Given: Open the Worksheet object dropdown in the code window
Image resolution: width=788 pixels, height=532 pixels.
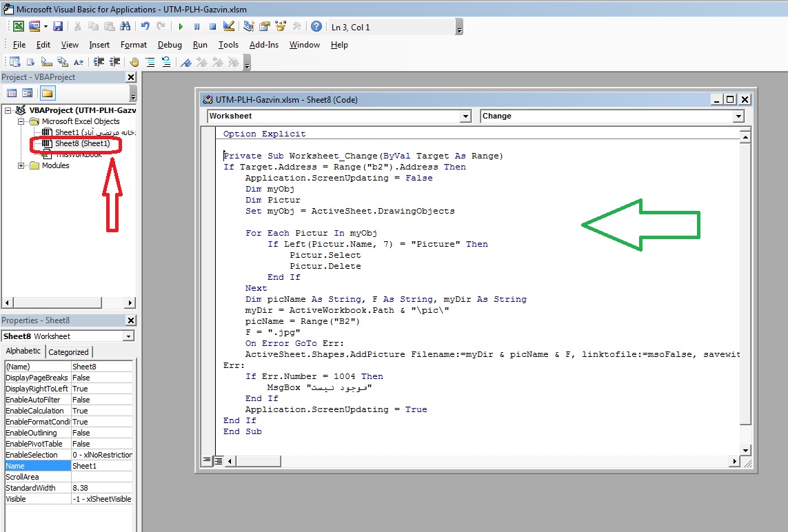Looking at the screenshot, I should click(x=465, y=116).
